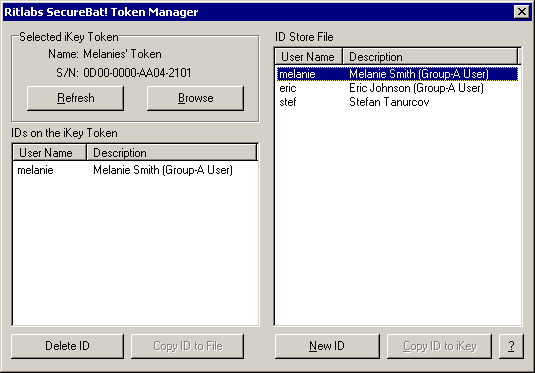Sort iKey Token list by Description header
Viewport: 535px width, 373px height.
pyautogui.click(x=172, y=153)
